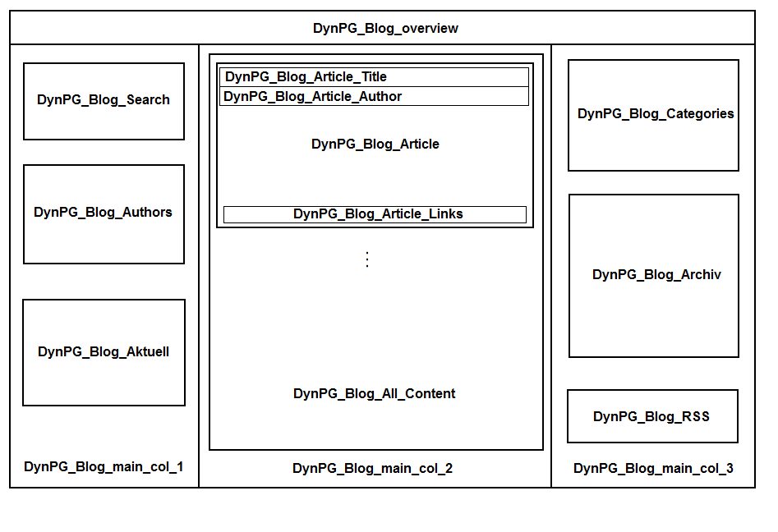Click the DynPG_Blog_main_col_1 label
Viewport: 778px width, 532px height.
click(104, 467)
